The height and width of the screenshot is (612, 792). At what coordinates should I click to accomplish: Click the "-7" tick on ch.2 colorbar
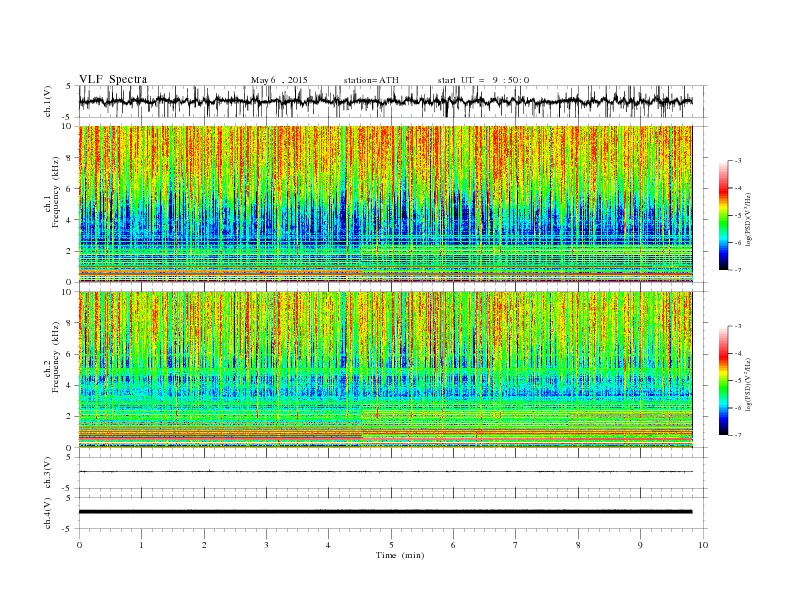tap(737, 435)
